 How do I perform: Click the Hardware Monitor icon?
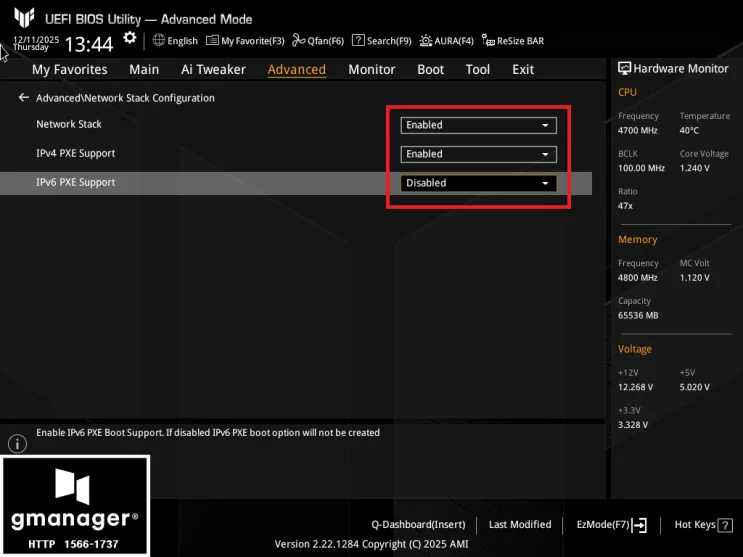coord(624,68)
